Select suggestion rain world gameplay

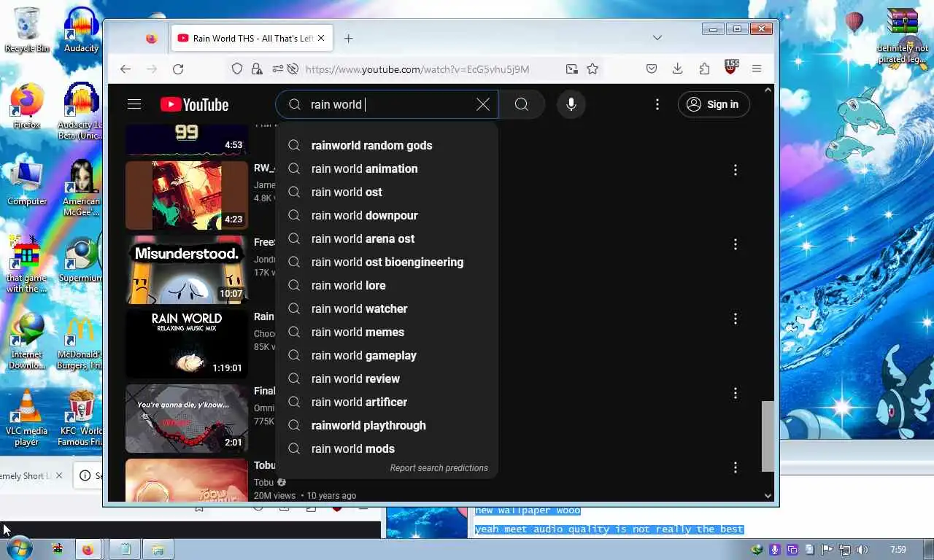pos(387,355)
